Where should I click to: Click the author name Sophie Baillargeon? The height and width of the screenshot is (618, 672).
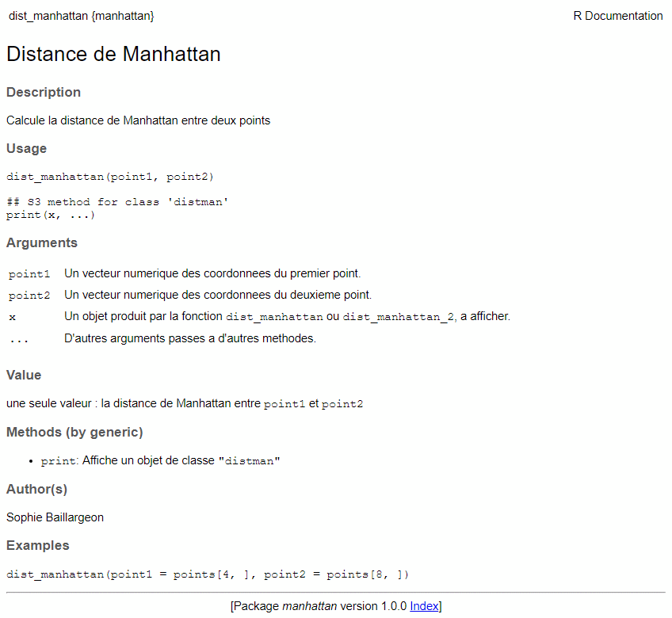55,517
